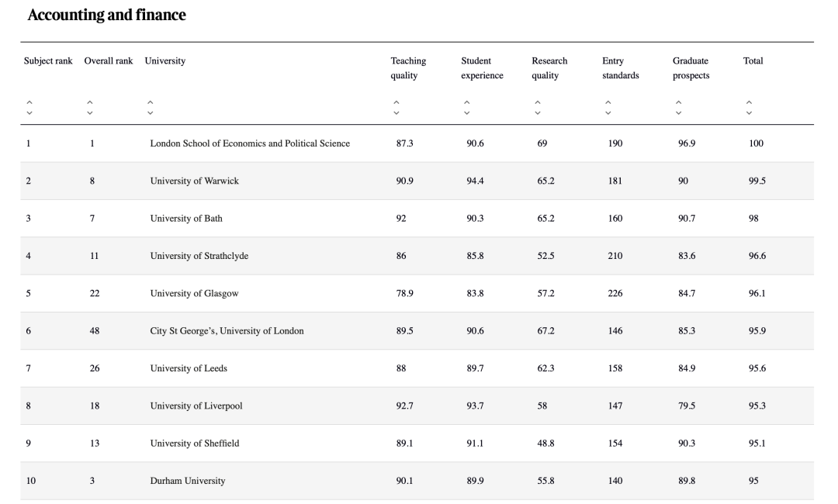The image size is (838, 504).
Task: Open University of Leeds listing
Action: [x=189, y=368]
